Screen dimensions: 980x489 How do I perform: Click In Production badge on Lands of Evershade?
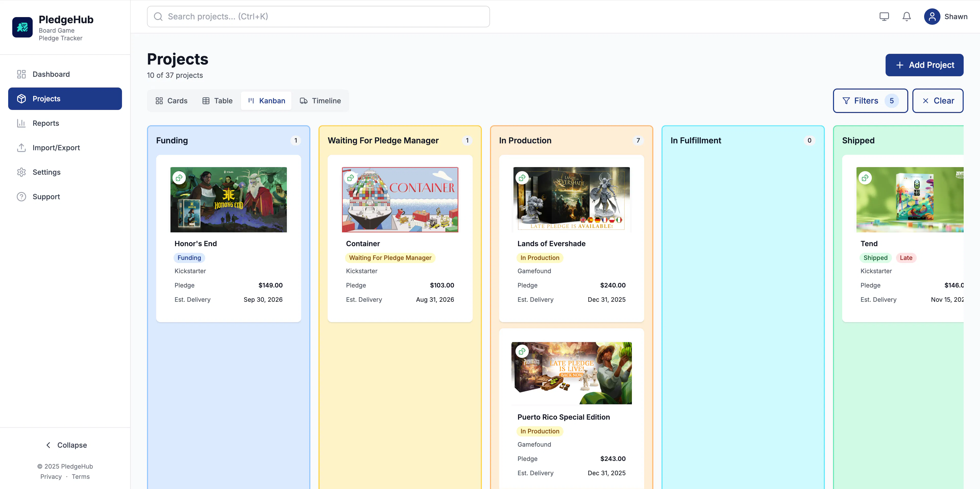coord(540,258)
